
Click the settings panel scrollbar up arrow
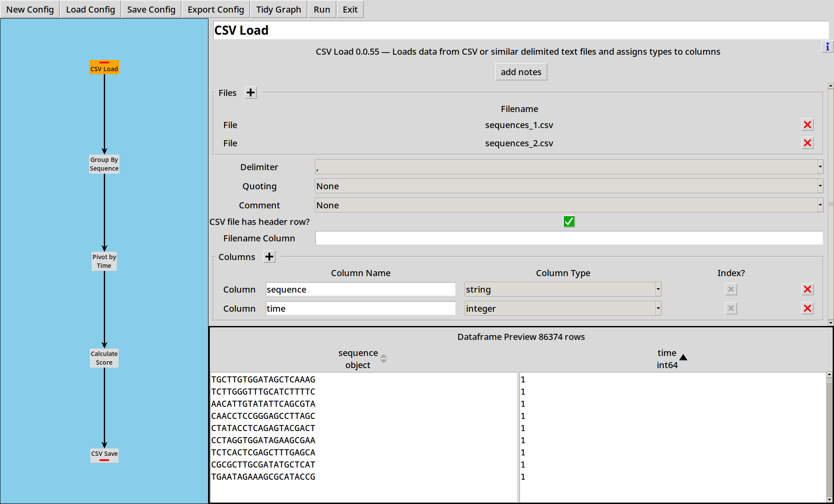pos(831,86)
